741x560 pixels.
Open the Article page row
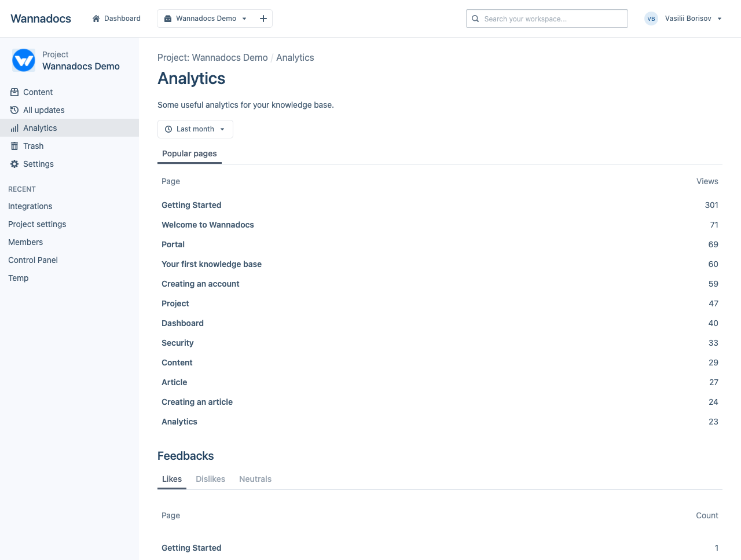tap(174, 382)
